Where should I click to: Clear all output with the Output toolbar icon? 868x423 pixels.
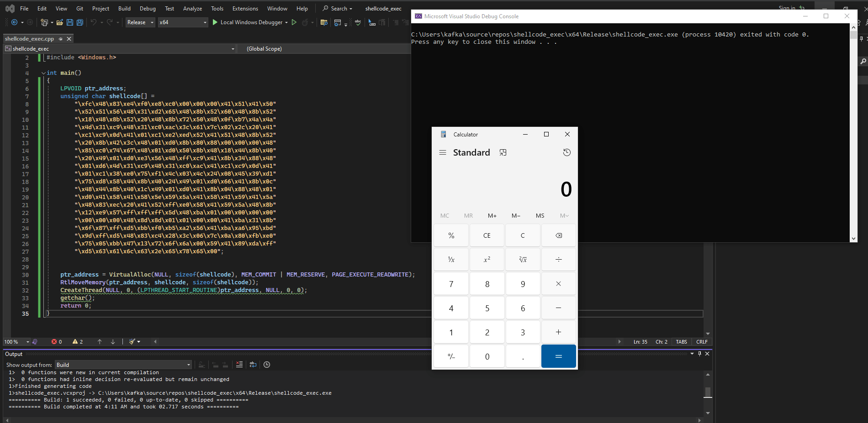click(x=239, y=365)
